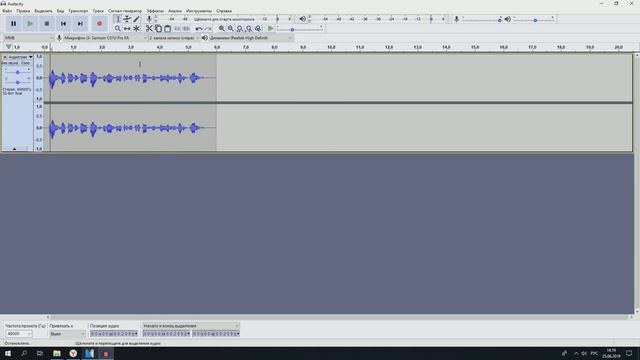The height and width of the screenshot is (360, 640).
Task: Adjust the track gain slider
Action: [17, 72]
